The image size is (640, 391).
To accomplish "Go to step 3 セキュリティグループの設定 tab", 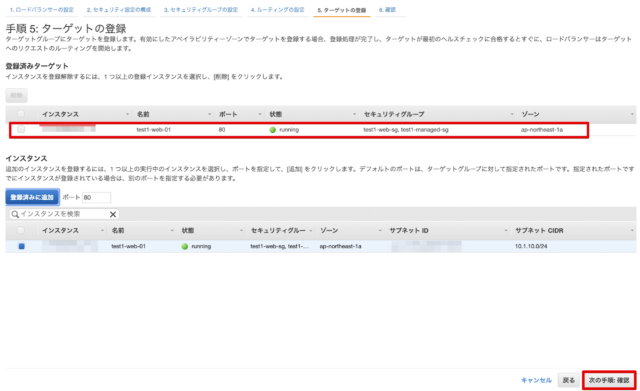I will 201,10.
